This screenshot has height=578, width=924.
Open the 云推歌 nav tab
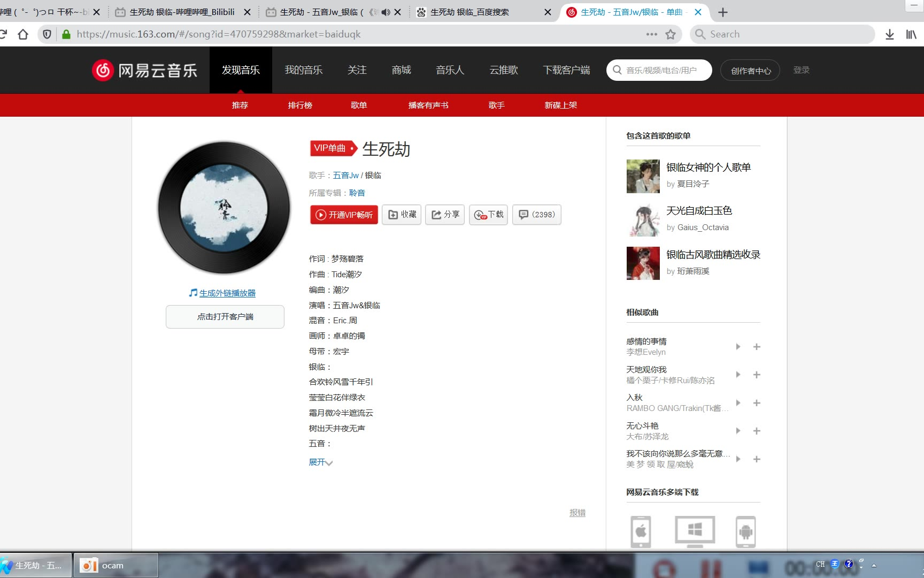pyautogui.click(x=504, y=70)
